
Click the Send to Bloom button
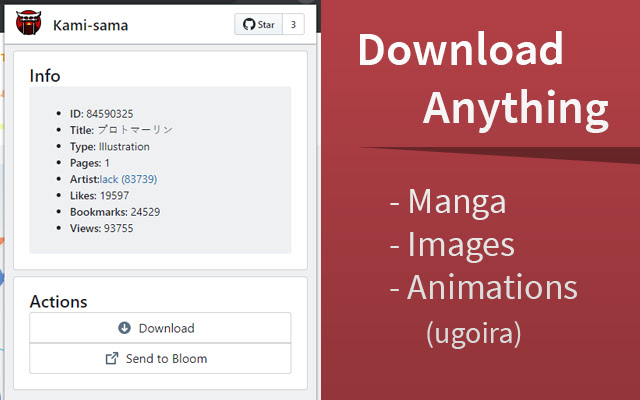pos(160,358)
